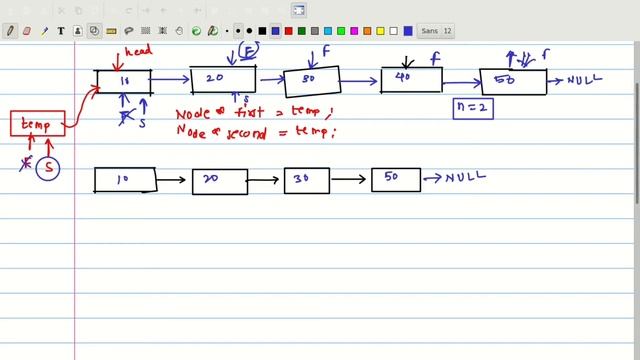This screenshot has height=360, width=640.
Task: Click the vertical scrollbar thumb
Action: 637,143
